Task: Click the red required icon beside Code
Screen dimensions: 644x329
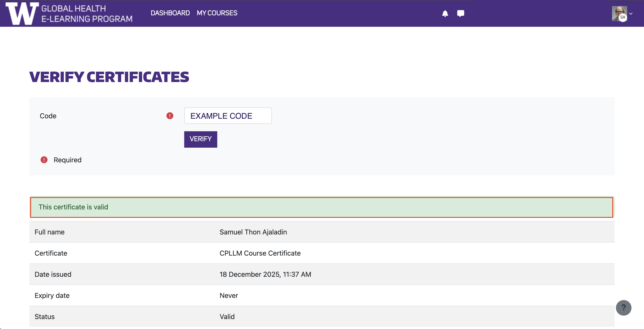Action: tap(170, 116)
